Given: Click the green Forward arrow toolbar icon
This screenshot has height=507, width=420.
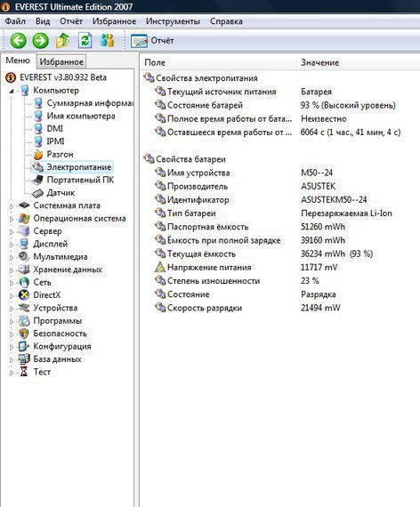Looking at the screenshot, I should 40,41.
